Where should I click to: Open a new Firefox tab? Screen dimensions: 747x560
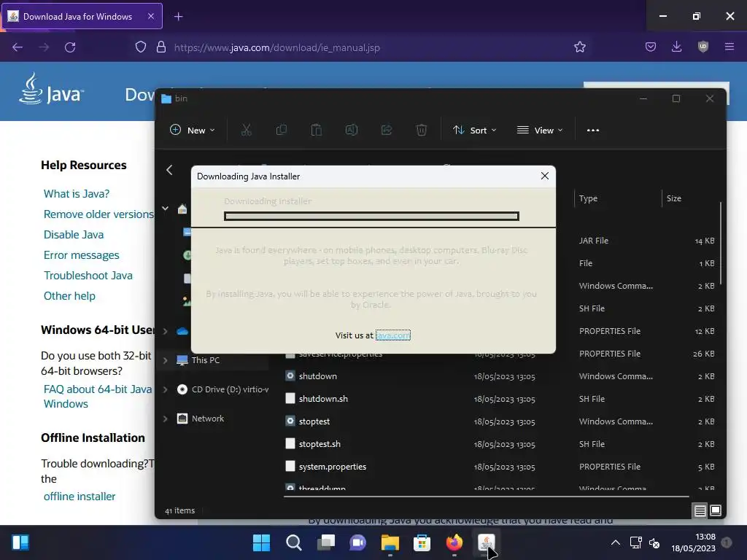pos(178,17)
